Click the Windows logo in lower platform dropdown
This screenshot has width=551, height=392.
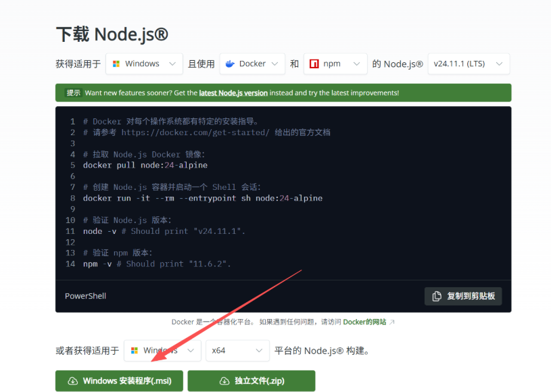coord(135,351)
